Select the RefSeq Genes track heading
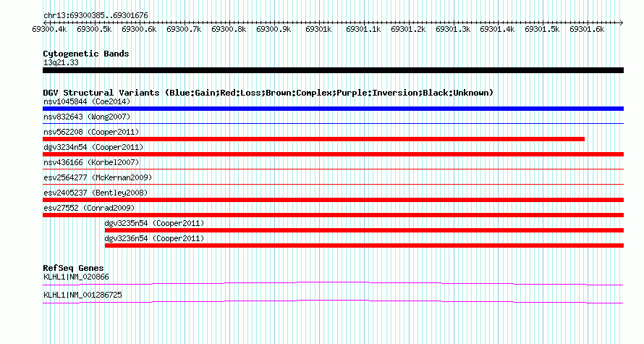Screen dimensions: 644x344 74,268
